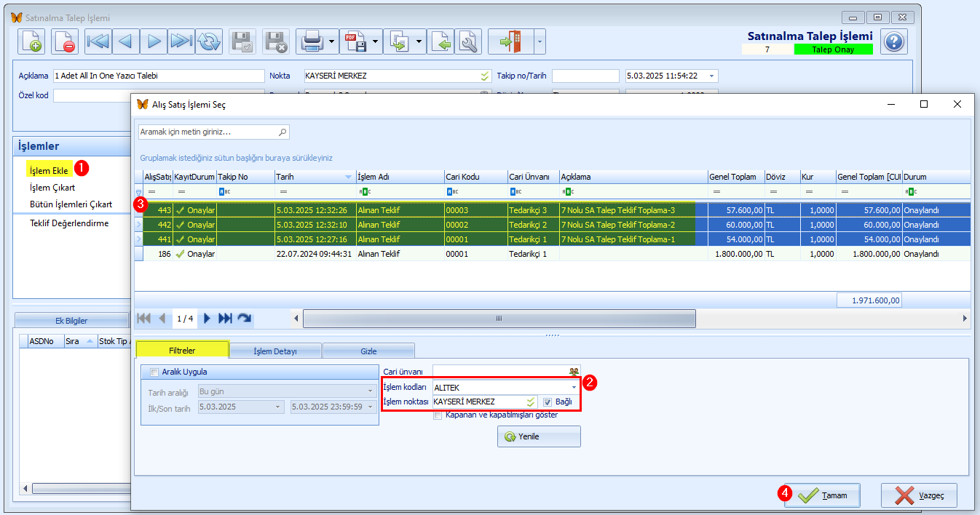The image size is (980, 515).
Task: Click the İşlem noktası KAYSERİ MERKEZ field
Action: point(485,402)
